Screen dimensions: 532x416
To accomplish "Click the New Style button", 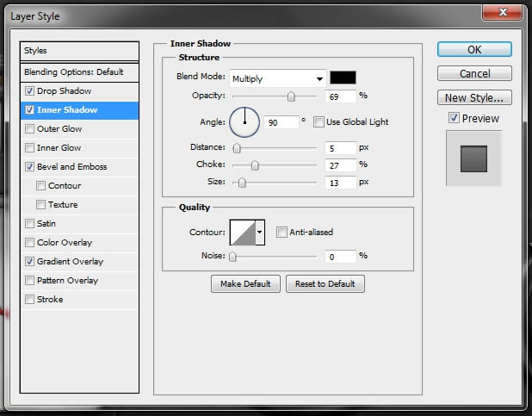I will coord(474,98).
